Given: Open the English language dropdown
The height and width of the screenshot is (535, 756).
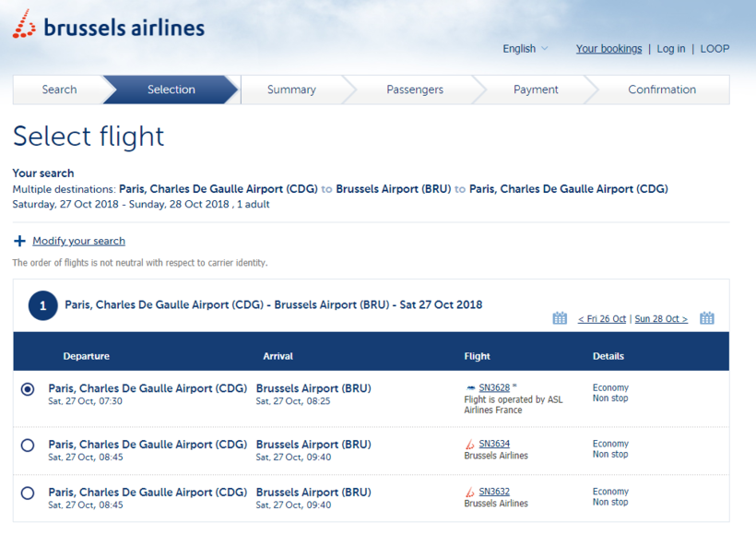Looking at the screenshot, I should (x=526, y=49).
